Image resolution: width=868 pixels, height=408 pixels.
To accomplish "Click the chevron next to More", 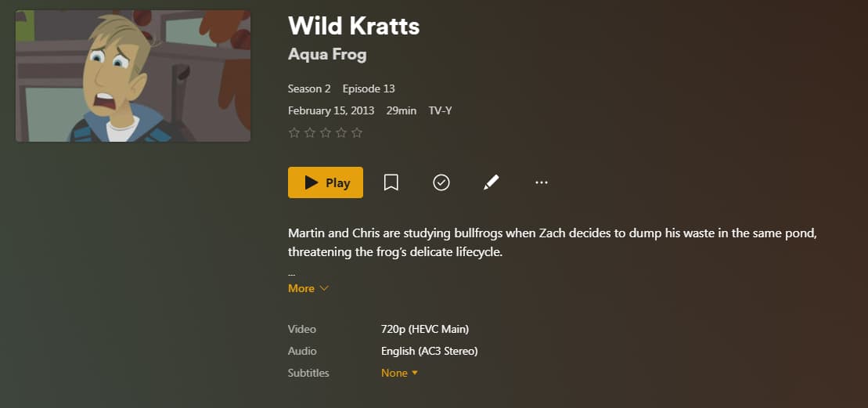I will coord(324,288).
